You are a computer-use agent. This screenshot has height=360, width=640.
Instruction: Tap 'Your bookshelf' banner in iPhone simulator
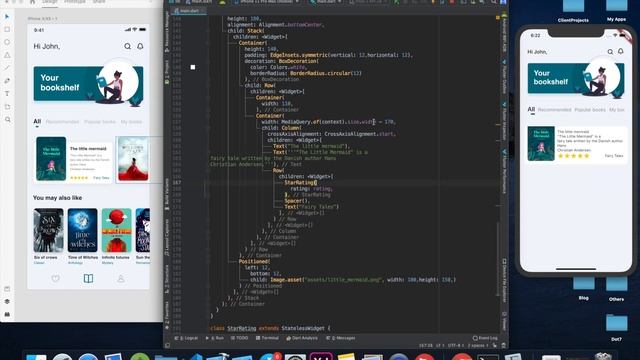[576, 78]
